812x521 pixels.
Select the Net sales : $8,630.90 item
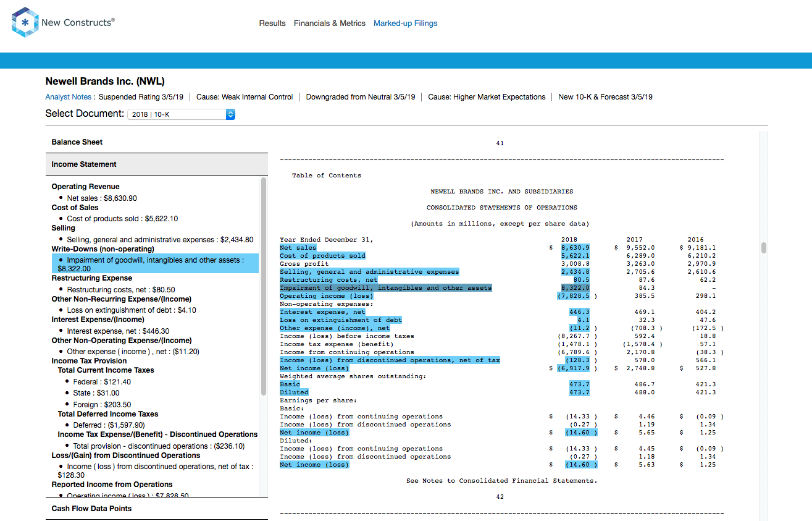click(x=102, y=198)
